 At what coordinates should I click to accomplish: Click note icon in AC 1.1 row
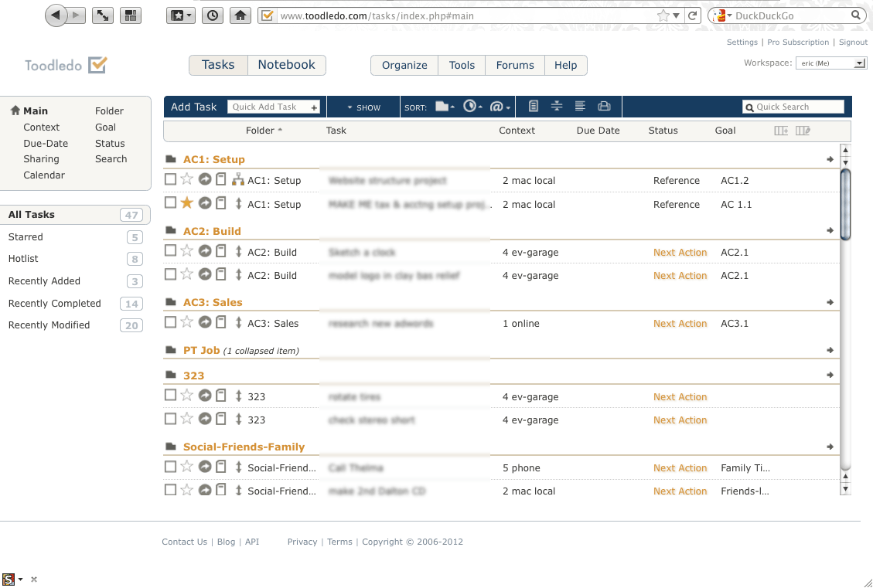coord(221,203)
